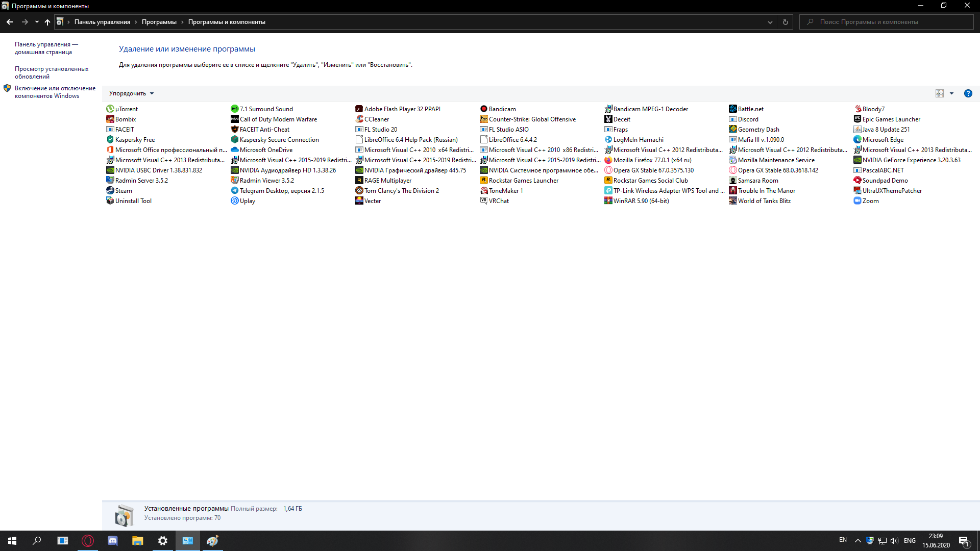Image resolution: width=980 pixels, height=551 pixels.
Task: Open Включение или отключение компонентов Windows
Action: tap(55, 92)
